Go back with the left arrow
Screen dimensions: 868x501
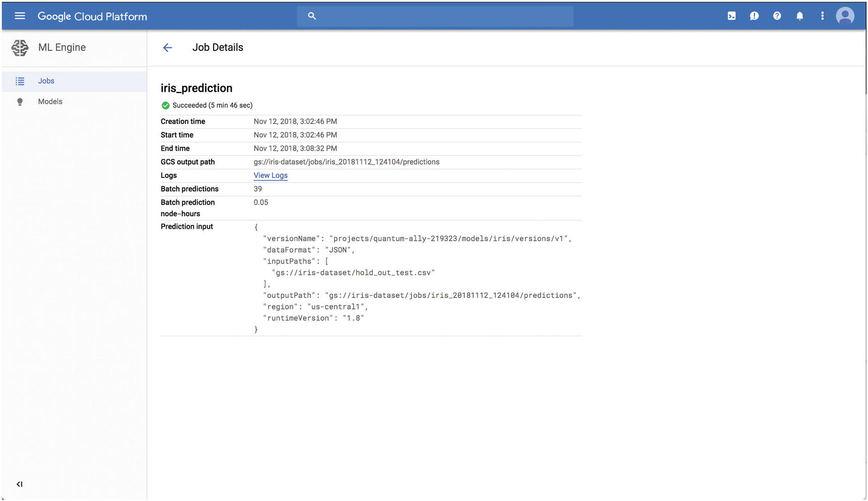(x=168, y=47)
